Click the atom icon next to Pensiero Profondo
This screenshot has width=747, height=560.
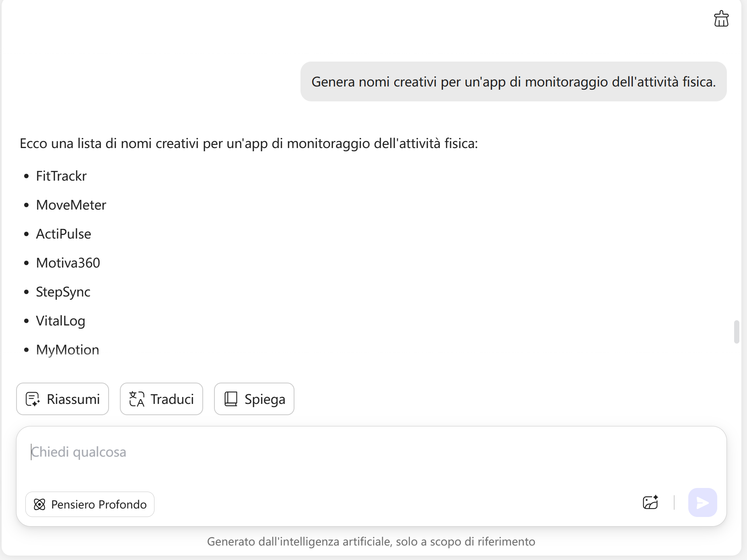39,504
